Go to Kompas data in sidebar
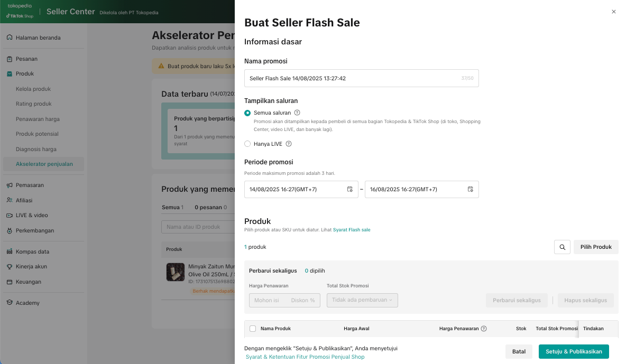626x364 pixels. pos(32,251)
